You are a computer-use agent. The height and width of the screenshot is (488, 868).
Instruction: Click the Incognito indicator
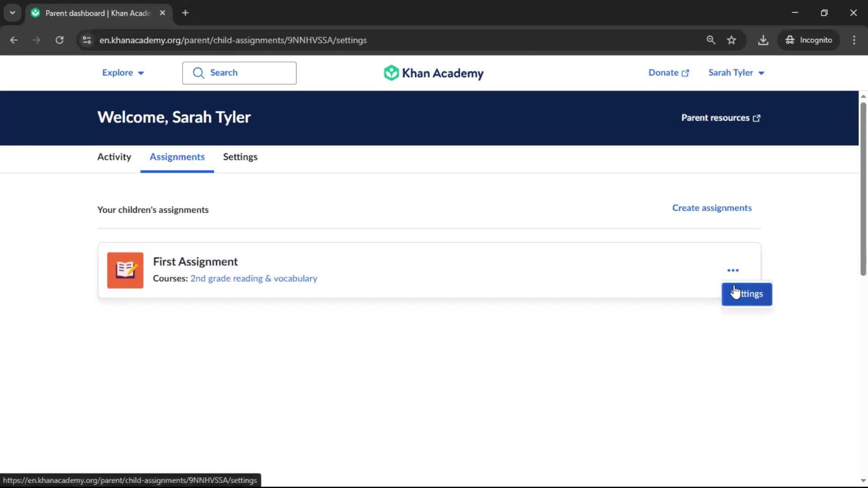(809, 40)
